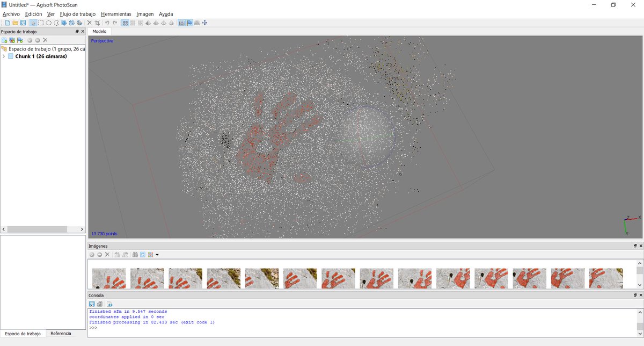Switch to the Referencia tab

61,334
